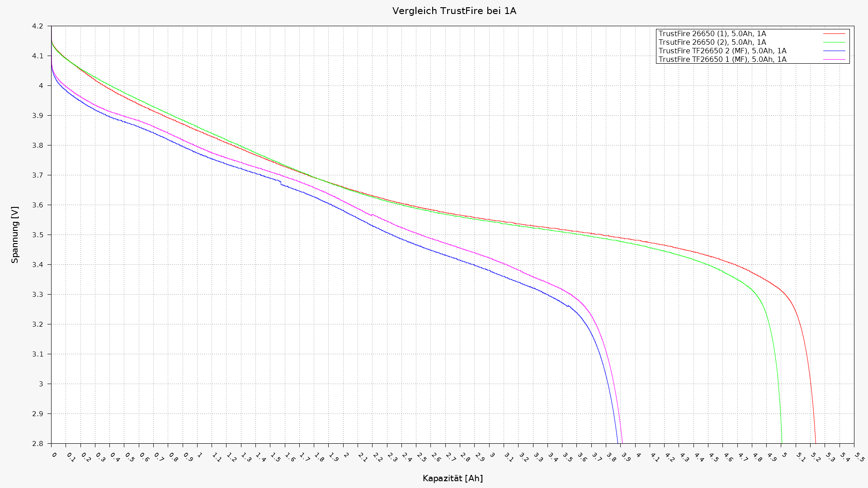Viewport: 868px width, 488px height.
Task: Click Kapazität axis tick label "0.5"
Action: [x=129, y=457]
